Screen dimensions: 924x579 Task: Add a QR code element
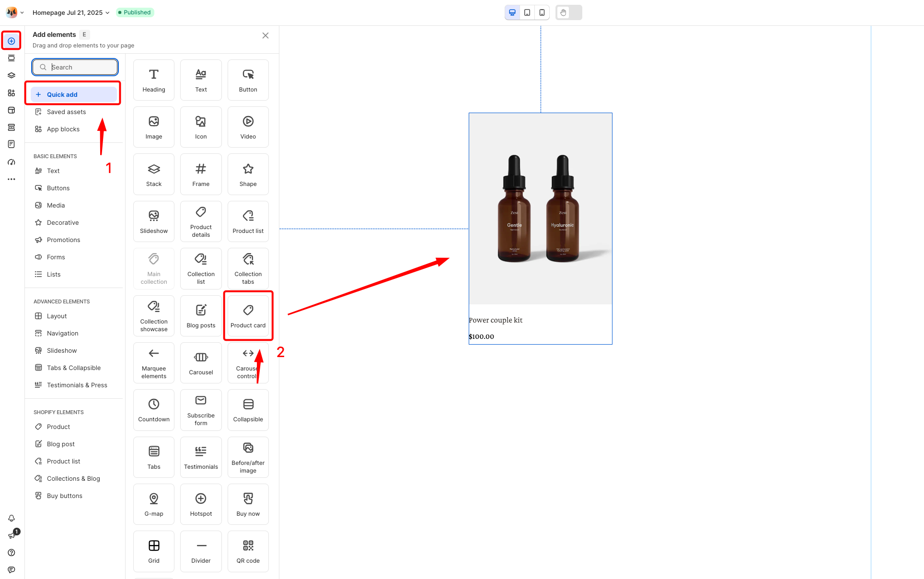[x=248, y=551]
